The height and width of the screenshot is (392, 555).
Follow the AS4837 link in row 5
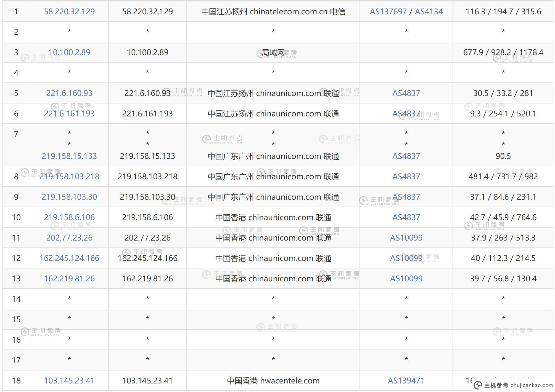pos(406,93)
